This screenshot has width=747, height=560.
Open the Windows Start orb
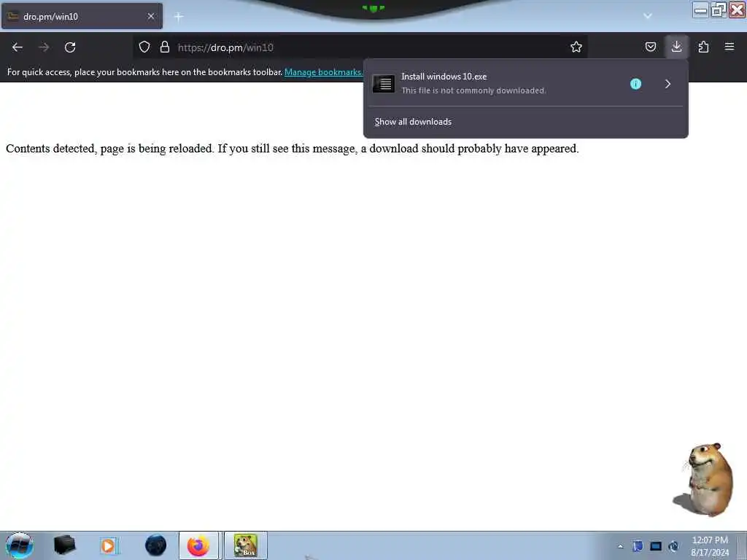point(20,545)
